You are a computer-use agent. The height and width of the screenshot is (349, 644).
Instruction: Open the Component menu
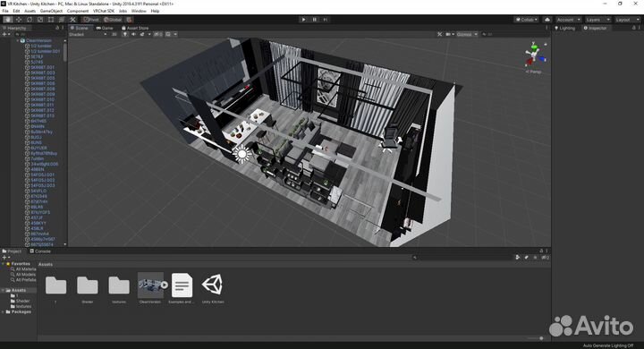pos(78,11)
